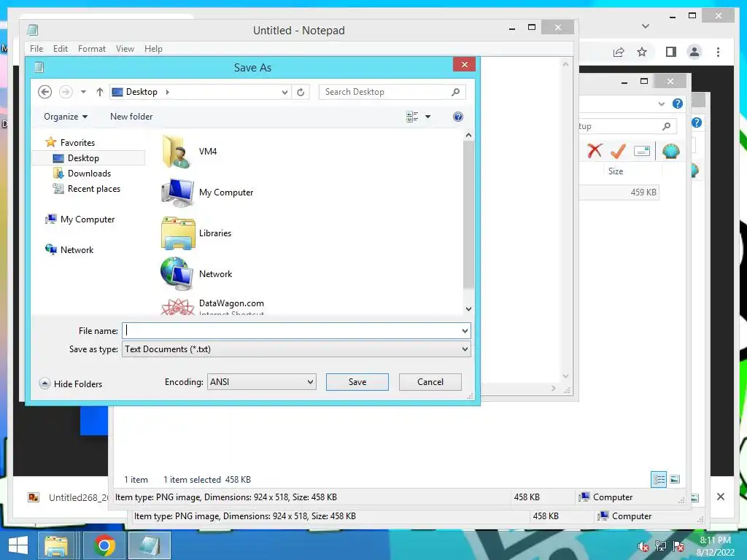Open the Organize dropdown menu
747x560 pixels.
click(66, 117)
